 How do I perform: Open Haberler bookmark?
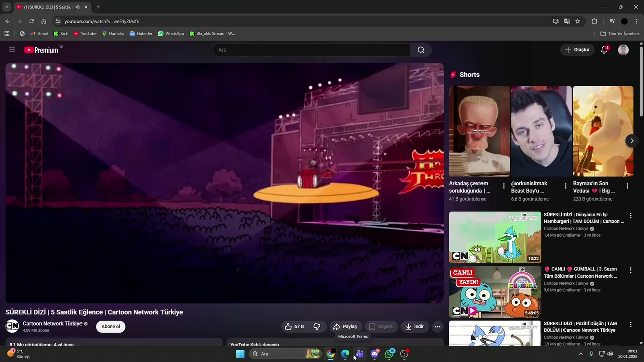point(141,34)
